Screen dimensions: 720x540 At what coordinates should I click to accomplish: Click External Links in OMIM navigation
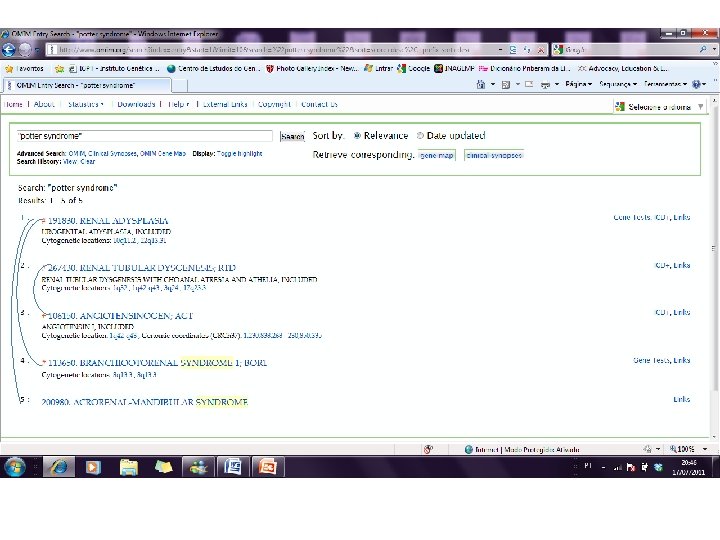[x=225, y=104]
